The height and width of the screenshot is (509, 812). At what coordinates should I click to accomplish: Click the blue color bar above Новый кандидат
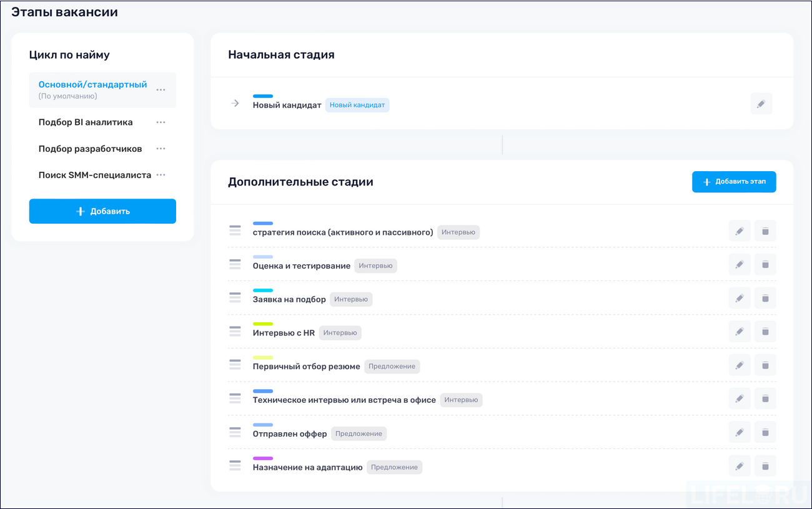(x=263, y=96)
